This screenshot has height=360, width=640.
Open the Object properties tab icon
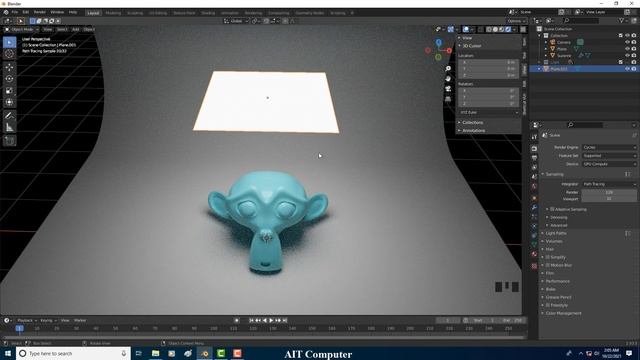point(534,198)
